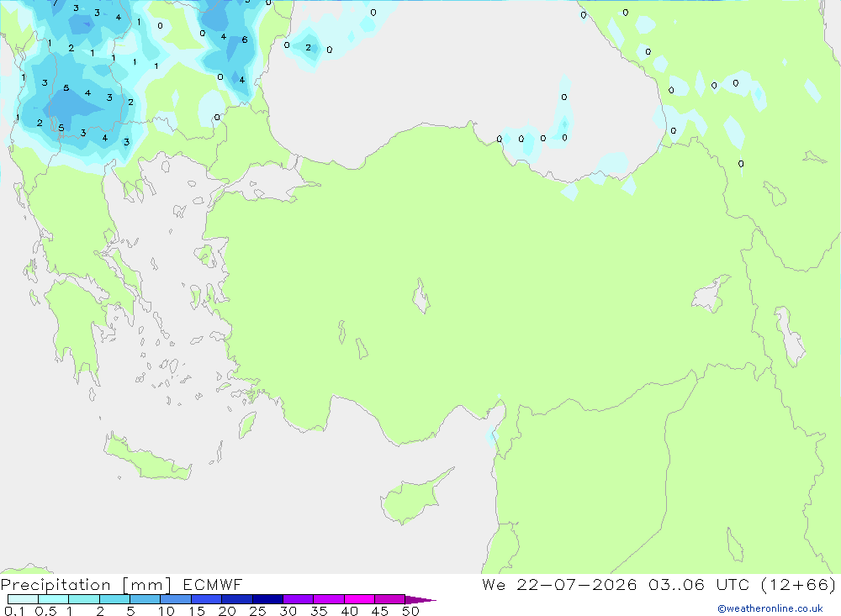Click the '35' legend scale label
Viewport: 841px width, 616px height.
coord(319,611)
